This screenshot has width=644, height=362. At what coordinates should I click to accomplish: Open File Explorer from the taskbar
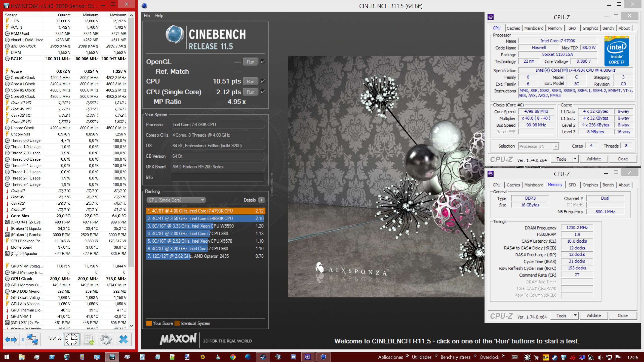point(22,357)
